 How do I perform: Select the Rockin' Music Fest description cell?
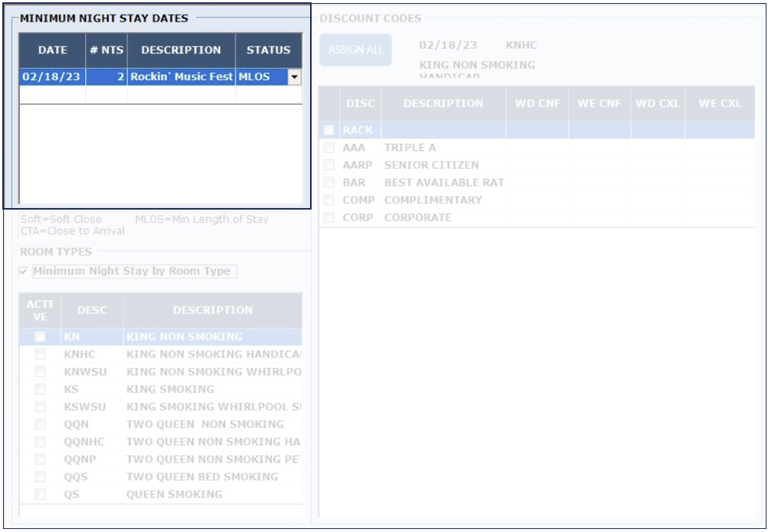(x=181, y=77)
